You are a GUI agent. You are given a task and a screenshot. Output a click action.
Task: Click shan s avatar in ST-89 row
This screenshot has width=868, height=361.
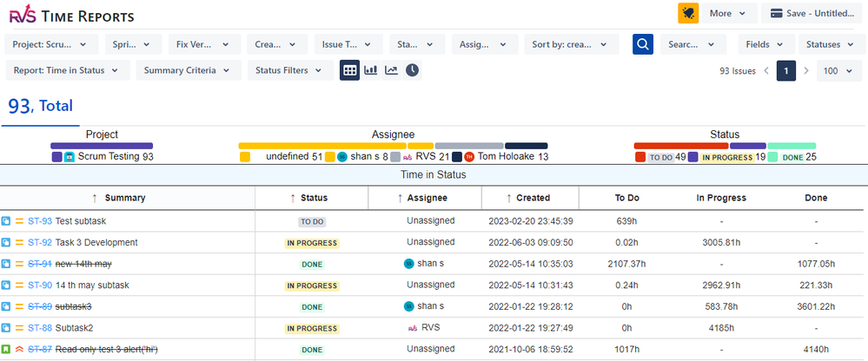[409, 306]
